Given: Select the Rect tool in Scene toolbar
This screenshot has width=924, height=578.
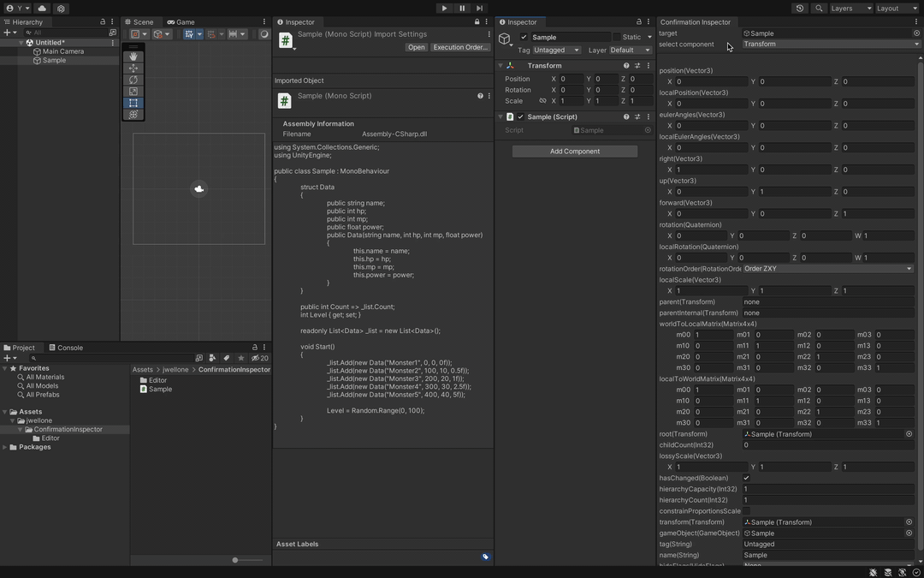Looking at the screenshot, I should click(133, 103).
